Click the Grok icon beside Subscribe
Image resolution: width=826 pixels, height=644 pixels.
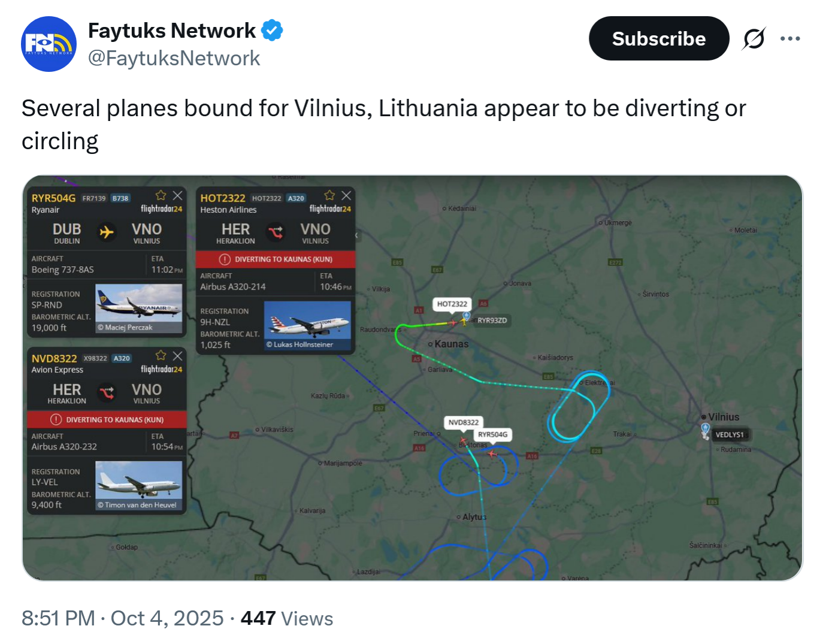click(754, 39)
